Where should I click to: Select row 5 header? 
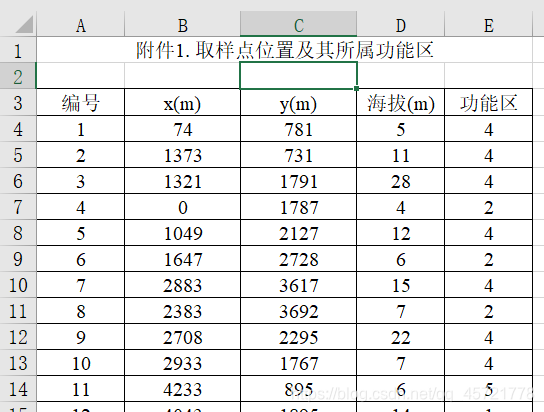coord(18,154)
